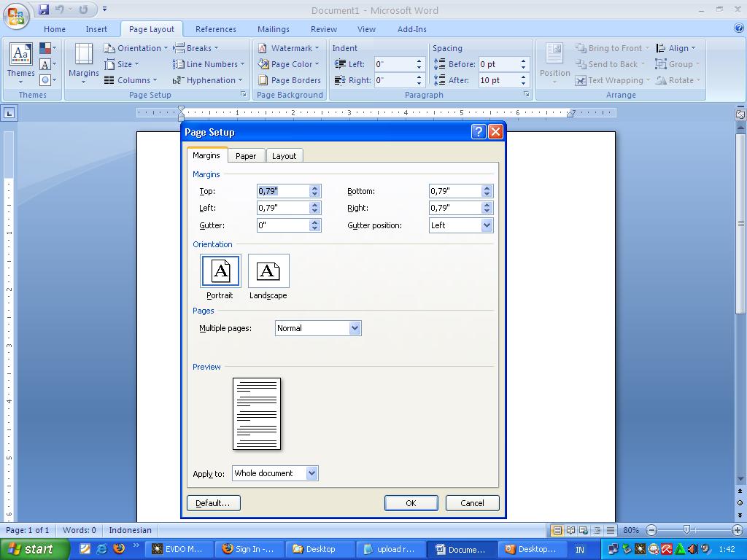
Task: Click the Hyphenation icon
Action: [179, 80]
